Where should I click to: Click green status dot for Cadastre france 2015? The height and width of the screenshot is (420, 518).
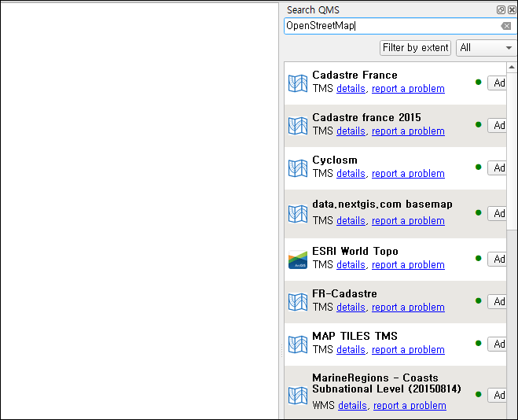pos(478,124)
